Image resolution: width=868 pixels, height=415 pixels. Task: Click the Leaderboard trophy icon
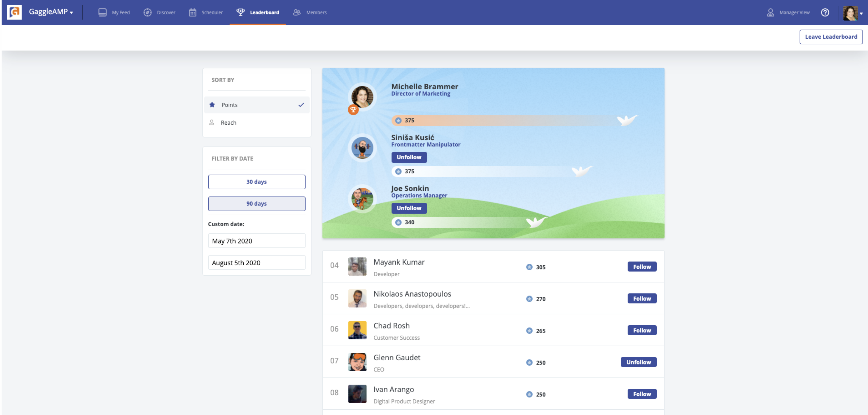coord(240,12)
